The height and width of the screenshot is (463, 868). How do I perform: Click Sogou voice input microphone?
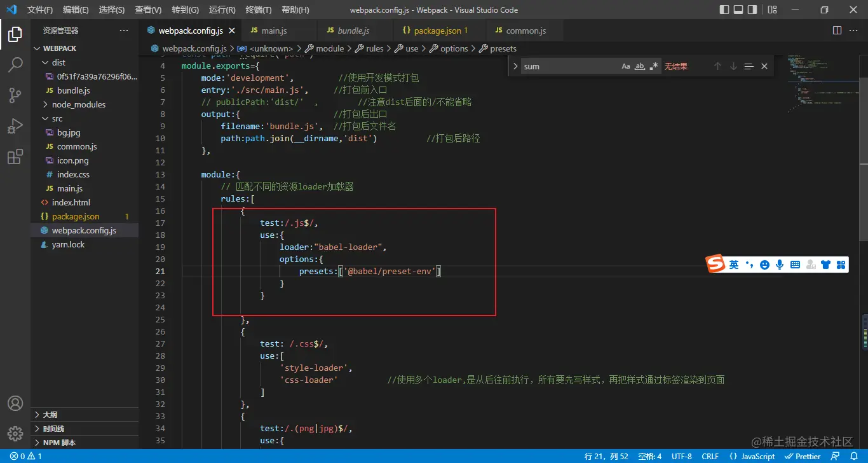[780, 265]
